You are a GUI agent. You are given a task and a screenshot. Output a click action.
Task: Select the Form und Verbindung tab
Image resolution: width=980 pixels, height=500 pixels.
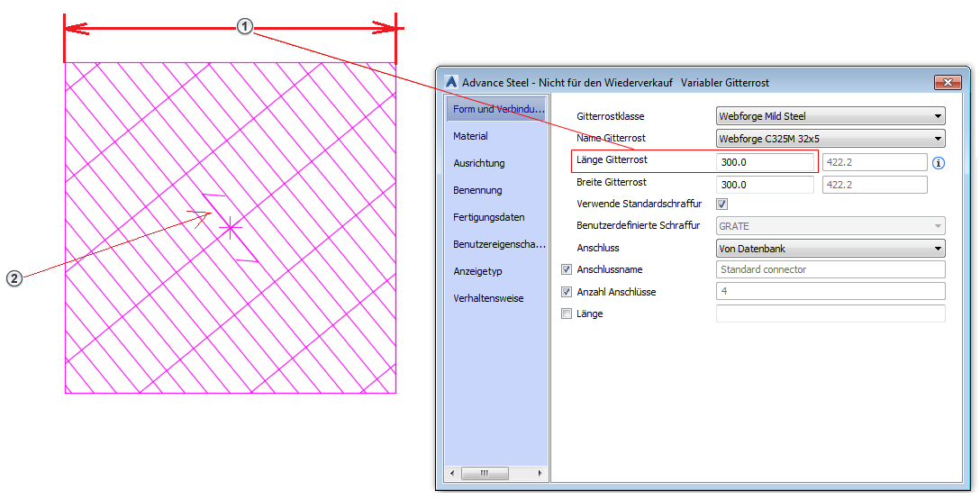pyautogui.click(x=496, y=109)
